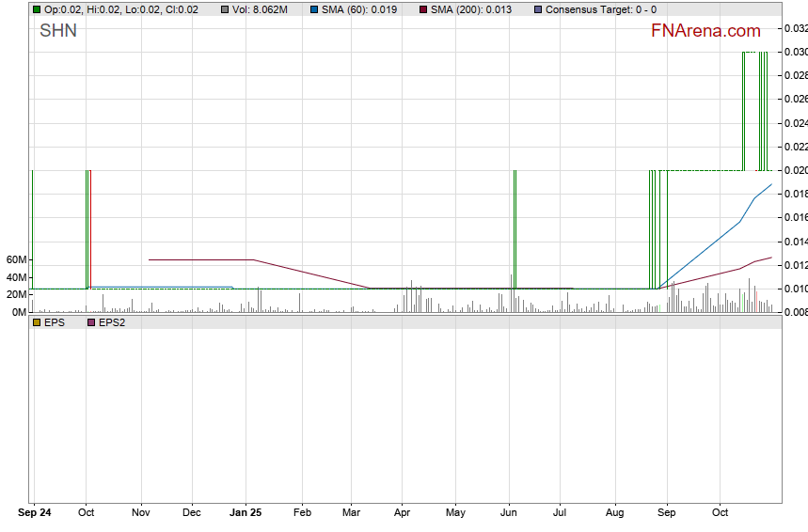The image size is (808, 532).
Task: Click the yellow EPS legend swatch
Action: point(37,322)
